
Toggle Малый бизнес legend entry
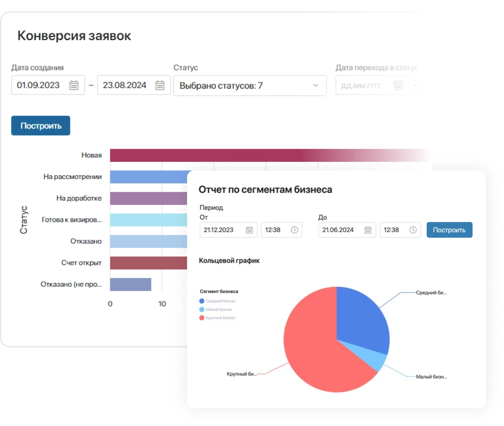[219, 309]
